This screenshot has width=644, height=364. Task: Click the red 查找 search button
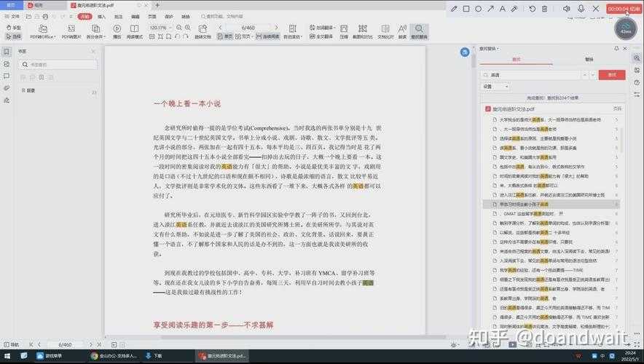point(611,75)
